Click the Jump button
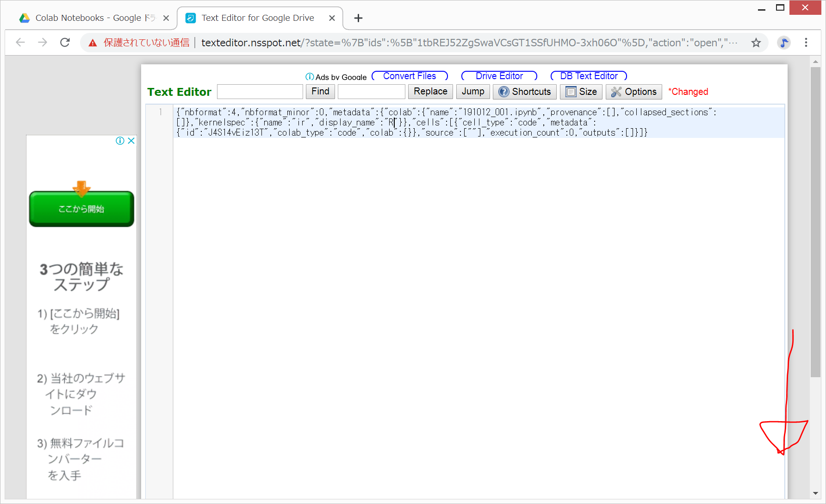 (x=472, y=92)
